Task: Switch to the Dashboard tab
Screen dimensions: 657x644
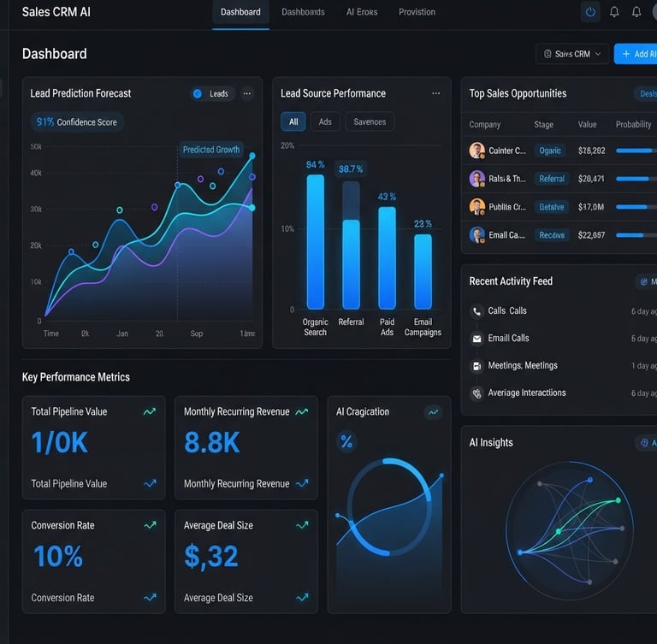Action: (x=240, y=13)
